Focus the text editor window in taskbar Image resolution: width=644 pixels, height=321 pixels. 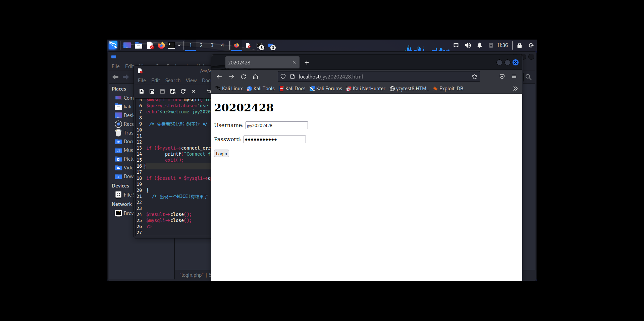(x=248, y=45)
